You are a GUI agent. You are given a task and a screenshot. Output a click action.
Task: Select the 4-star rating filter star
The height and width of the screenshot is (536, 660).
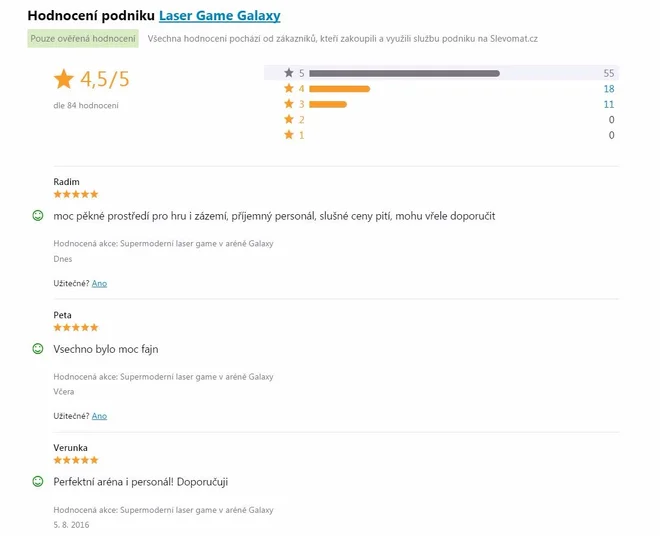(x=289, y=88)
